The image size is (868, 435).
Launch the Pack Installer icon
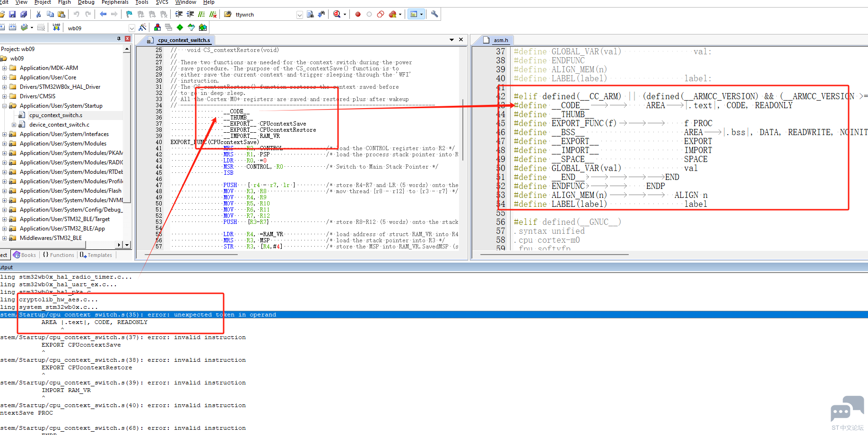click(x=203, y=27)
